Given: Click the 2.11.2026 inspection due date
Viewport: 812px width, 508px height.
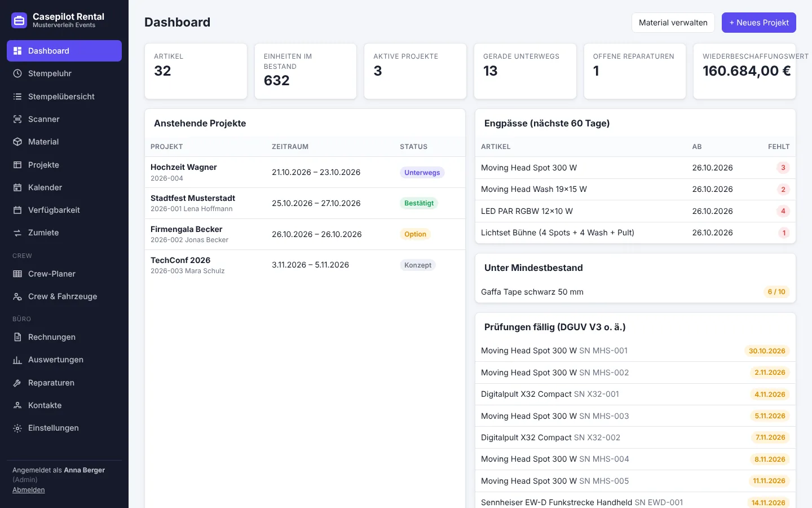Looking at the screenshot, I should (770, 373).
